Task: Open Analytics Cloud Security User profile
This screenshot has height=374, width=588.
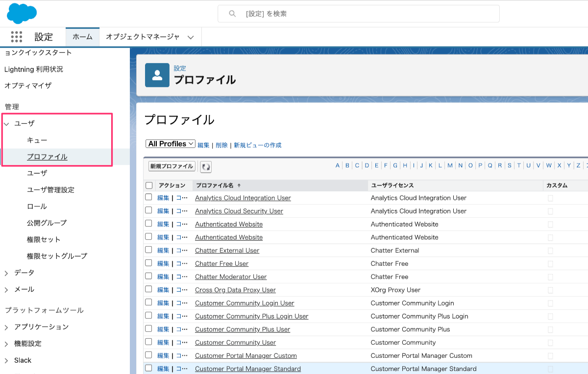Action: click(239, 211)
